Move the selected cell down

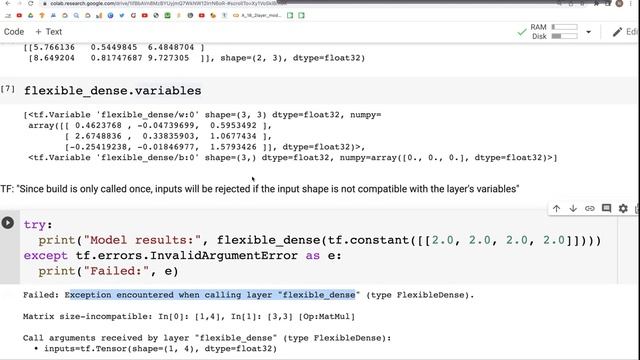[x=573, y=209]
